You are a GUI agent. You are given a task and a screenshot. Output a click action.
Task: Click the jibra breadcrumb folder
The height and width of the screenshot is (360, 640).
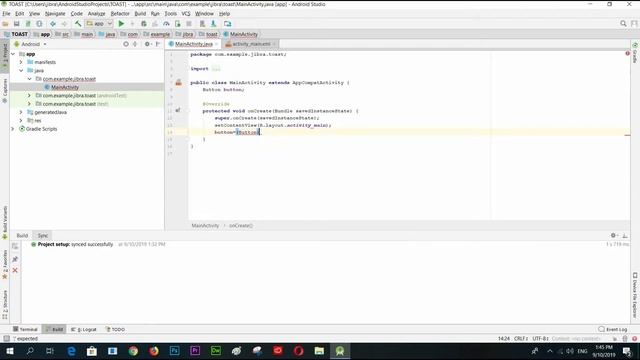[184, 34]
